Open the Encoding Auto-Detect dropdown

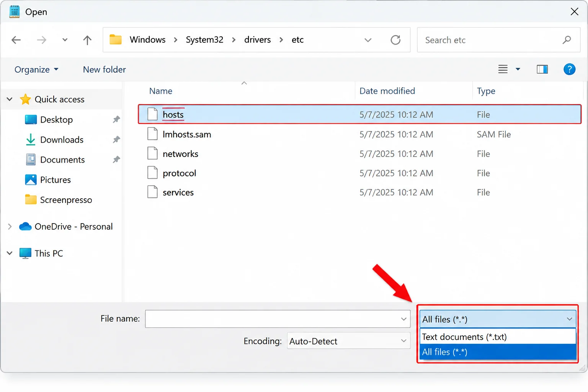pyautogui.click(x=348, y=341)
